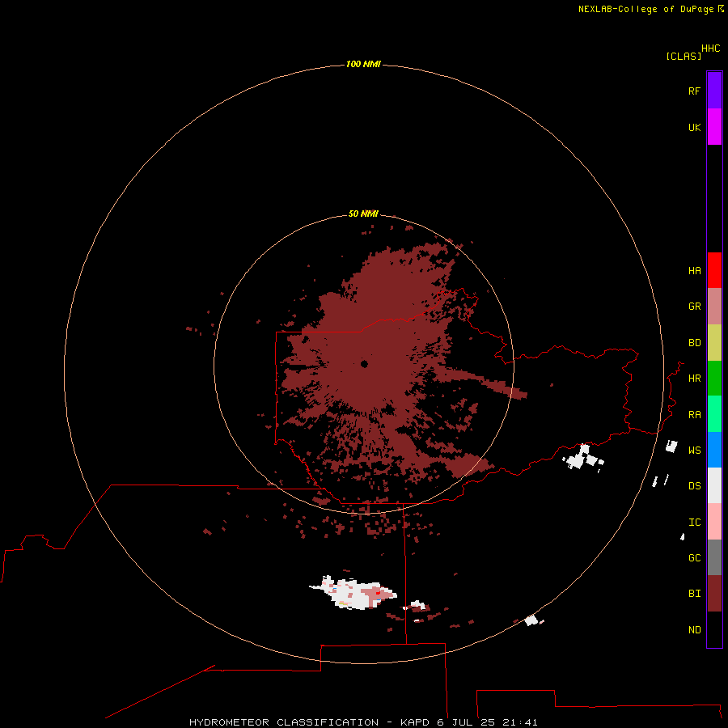728x728 pixels.
Task: Click the UK magenta legend swatch
Action: tap(714, 126)
